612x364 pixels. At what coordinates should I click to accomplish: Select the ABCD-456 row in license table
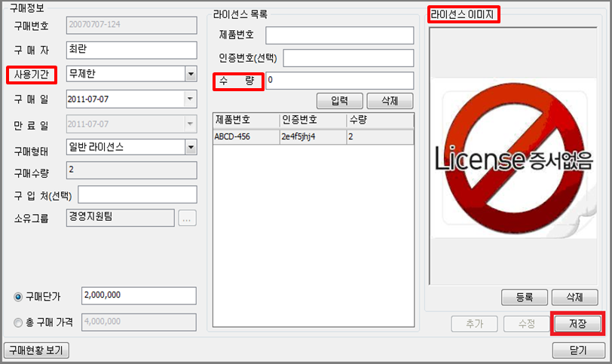(313, 136)
